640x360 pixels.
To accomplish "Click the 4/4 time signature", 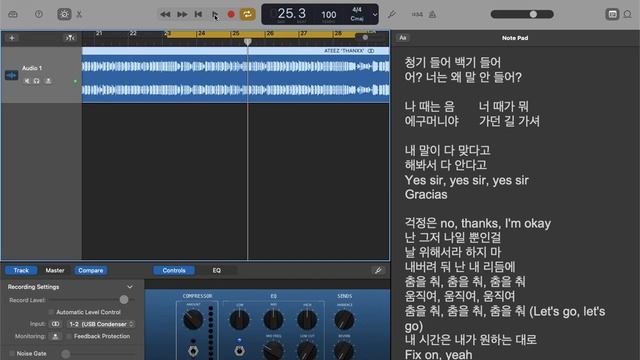I will 357,9.
